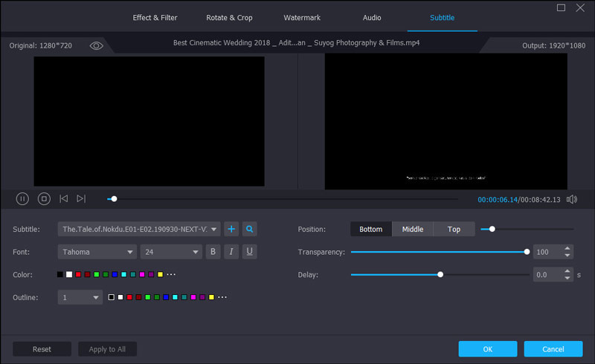Viewport: 595px width, 364px height.
Task: Stop the video playback
Action: 44,199
